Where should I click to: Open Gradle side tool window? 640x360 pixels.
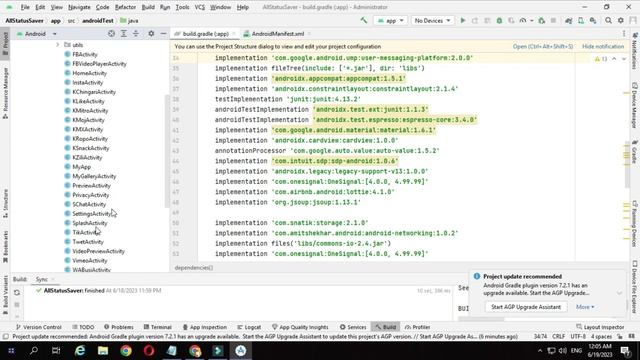pos(635,152)
